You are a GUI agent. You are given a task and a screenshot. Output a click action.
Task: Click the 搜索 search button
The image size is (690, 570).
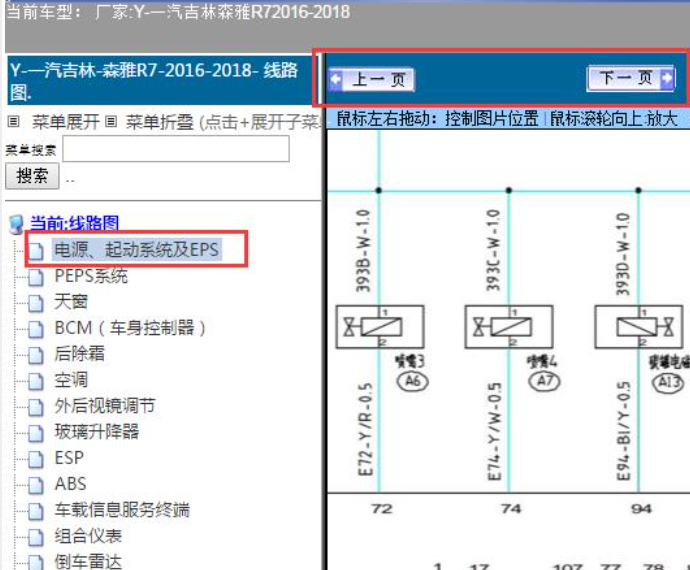coord(32,176)
